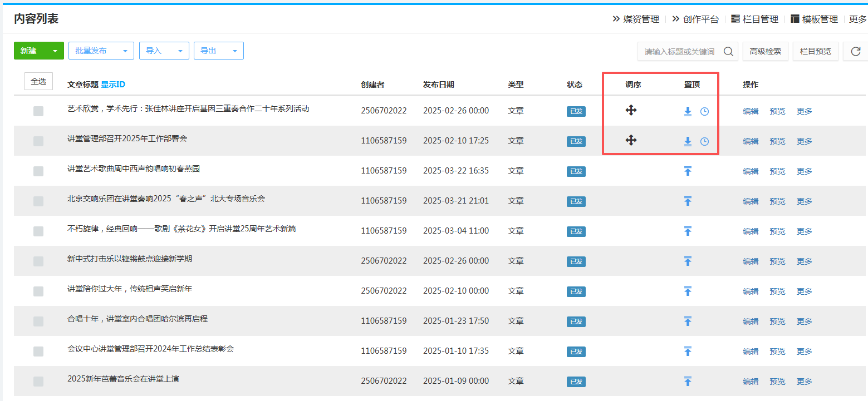Tick the checkbox for the 张佳林讲座 article

click(38, 111)
